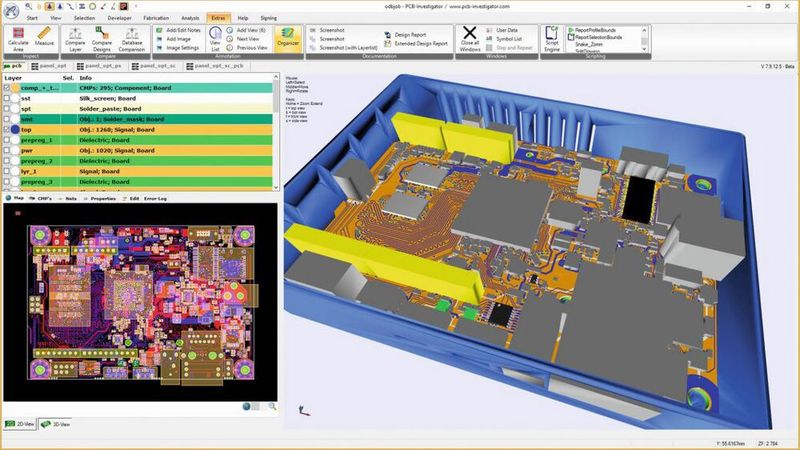Open the Symbol List

pyautogui.click(x=504, y=39)
